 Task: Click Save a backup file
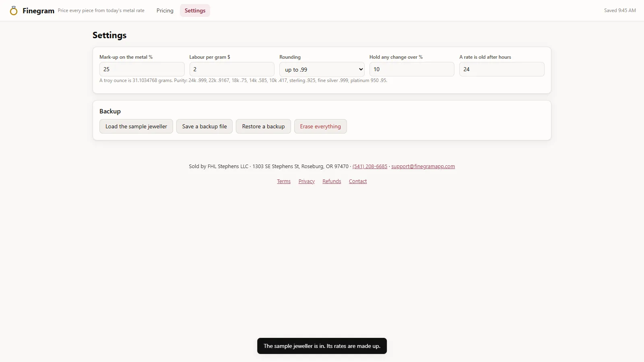point(204,126)
